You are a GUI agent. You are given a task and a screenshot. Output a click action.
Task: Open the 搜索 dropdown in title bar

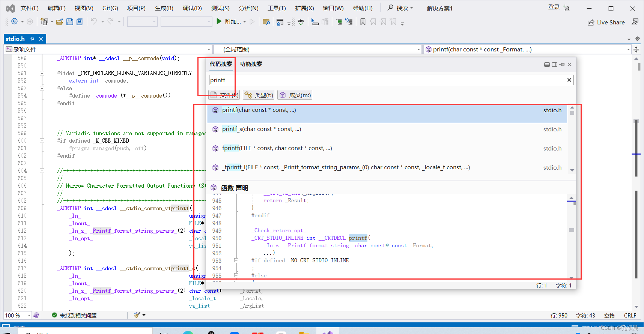pyautogui.click(x=400, y=8)
